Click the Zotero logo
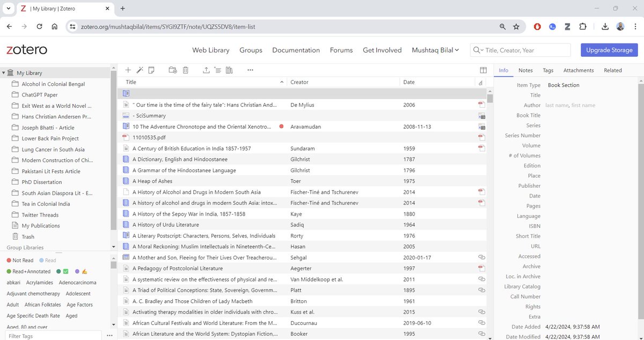The width and height of the screenshot is (644, 340). pos(27,50)
